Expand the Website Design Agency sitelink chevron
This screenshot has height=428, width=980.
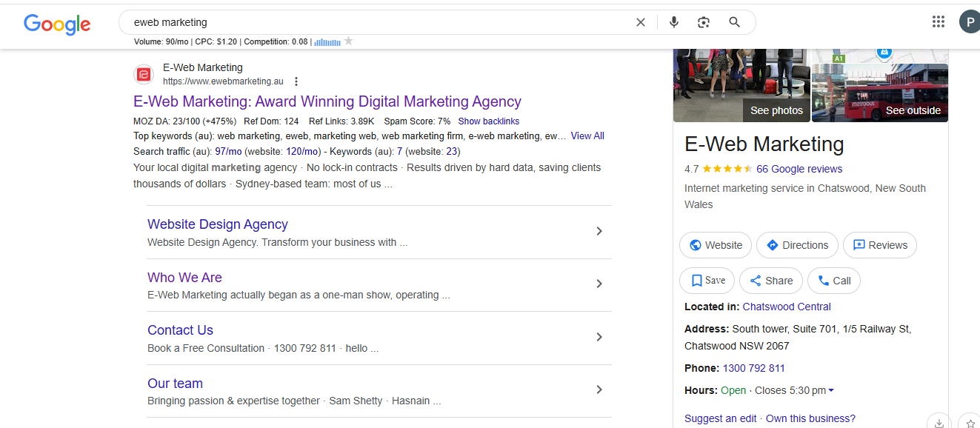click(599, 231)
